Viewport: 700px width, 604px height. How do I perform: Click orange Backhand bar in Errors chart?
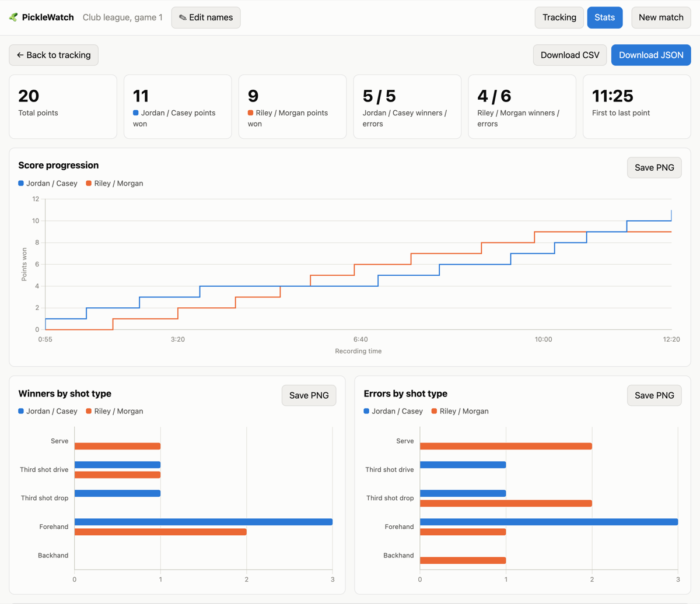click(x=463, y=560)
